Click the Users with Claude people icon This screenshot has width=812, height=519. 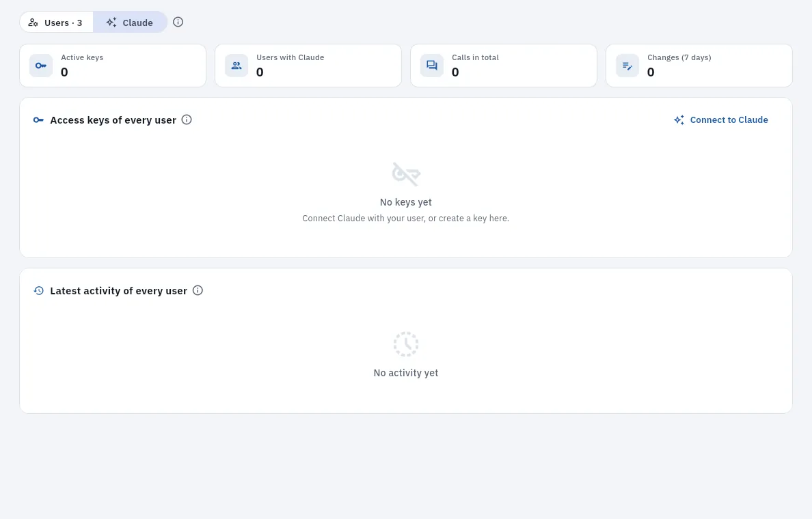236,66
